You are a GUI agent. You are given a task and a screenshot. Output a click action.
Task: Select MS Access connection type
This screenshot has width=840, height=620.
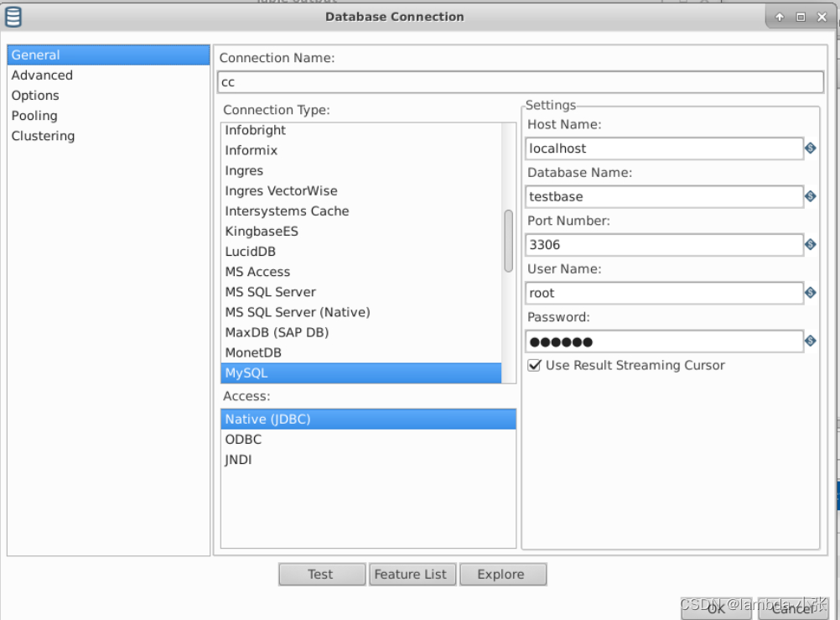pyautogui.click(x=361, y=272)
